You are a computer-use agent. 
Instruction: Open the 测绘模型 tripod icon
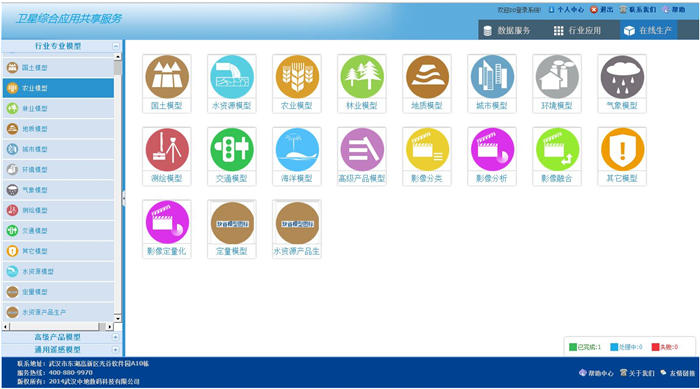click(167, 156)
